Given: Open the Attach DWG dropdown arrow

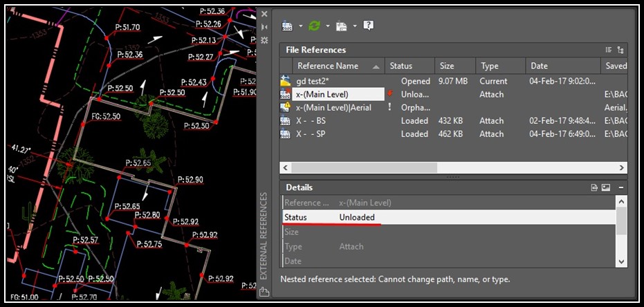Looking at the screenshot, I should [301, 26].
